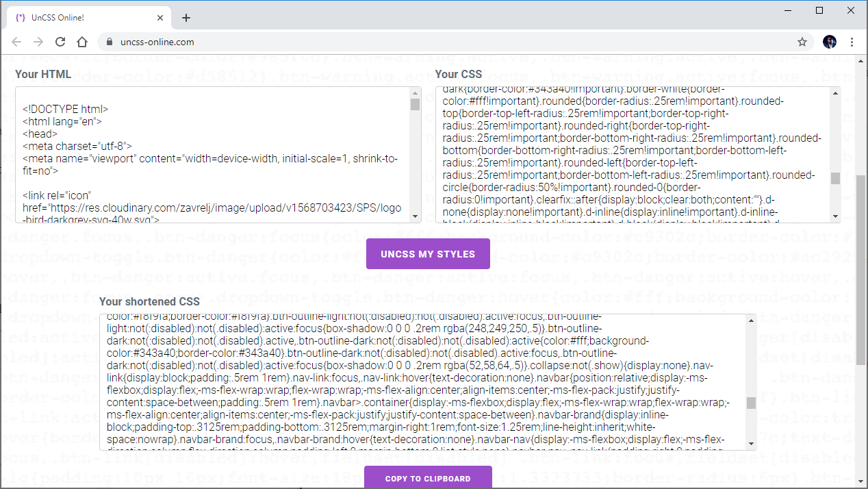Focus the Your HTML textarea
Image resolution: width=868 pixels, height=489 pixels.
(x=218, y=155)
